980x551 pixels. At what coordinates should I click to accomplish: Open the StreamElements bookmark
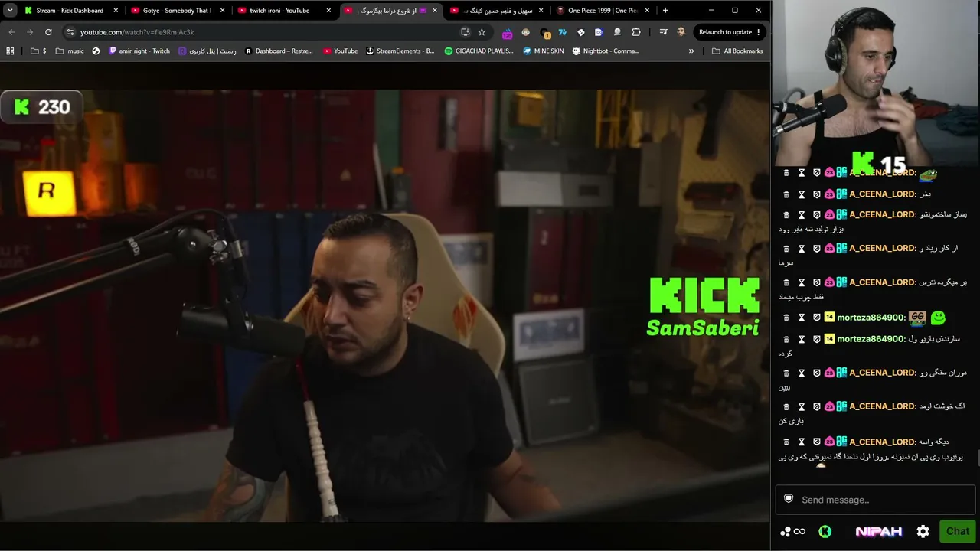(400, 51)
